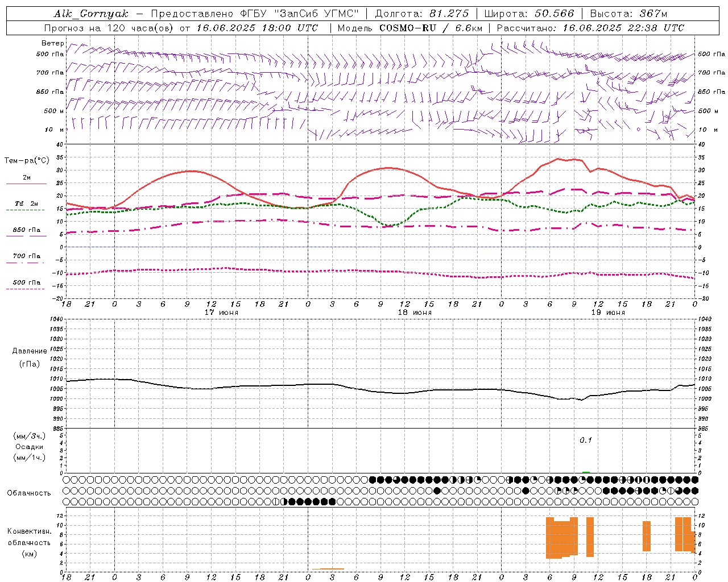This screenshot has width=728, height=582.
Task: Click the Ветер wind panel label
Action: coord(52,43)
